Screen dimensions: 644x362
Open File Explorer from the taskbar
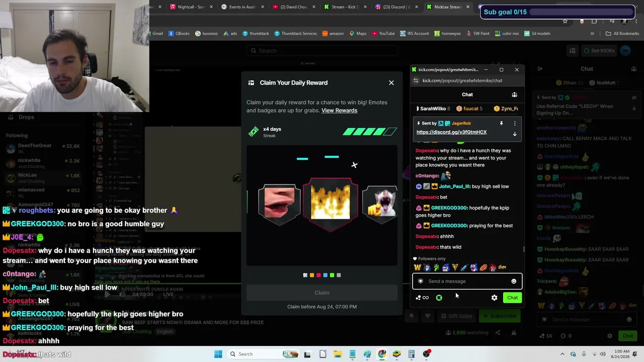click(338, 354)
